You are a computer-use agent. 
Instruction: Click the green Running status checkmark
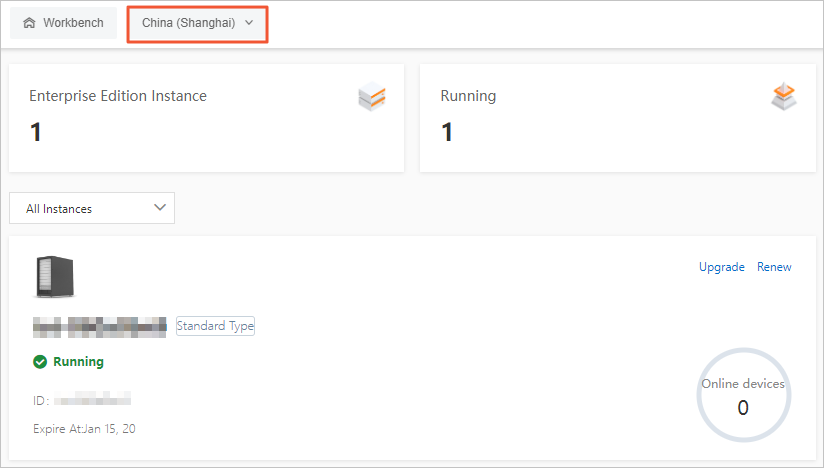(40, 362)
